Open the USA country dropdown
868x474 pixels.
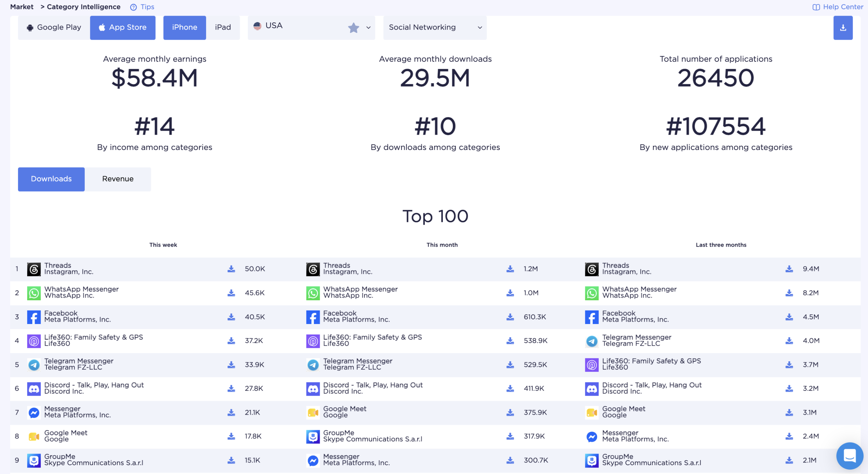click(x=311, y=28)
